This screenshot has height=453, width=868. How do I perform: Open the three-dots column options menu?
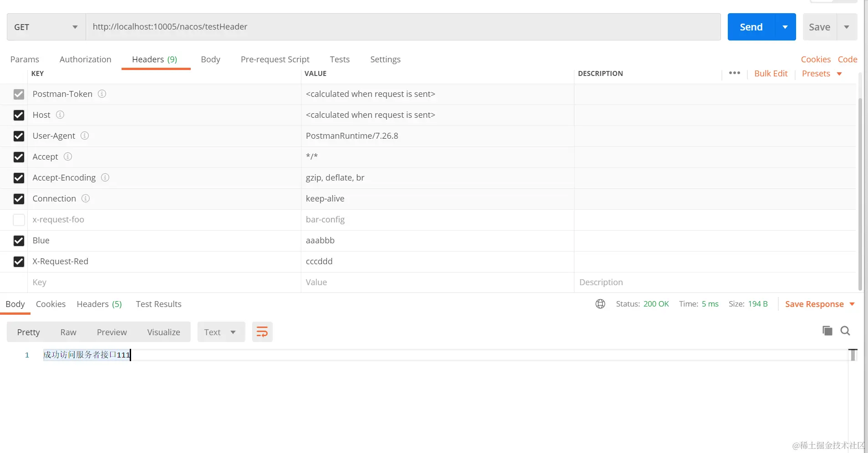734,73
